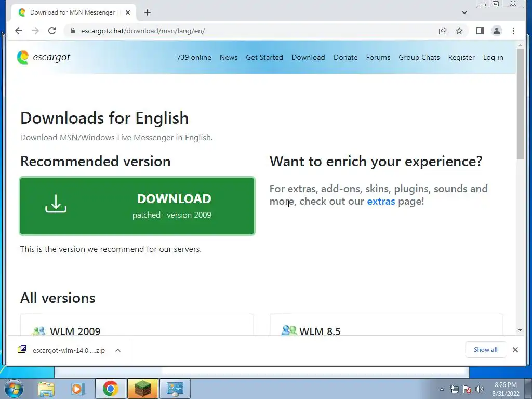Click the green DOWNLOAD patched version button

pyautogui.click(x=137, y=206)
